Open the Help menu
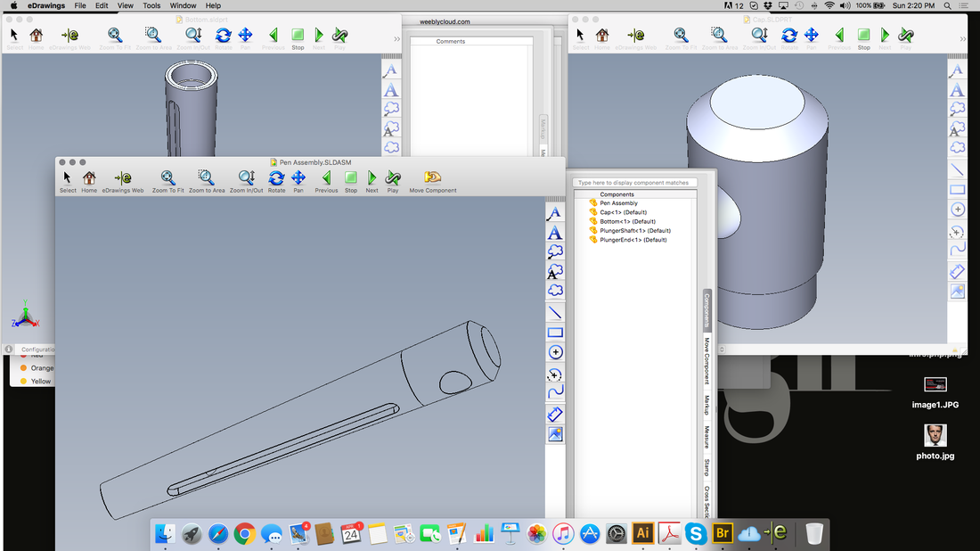The image size is (980, 551). tap(213, 5)
